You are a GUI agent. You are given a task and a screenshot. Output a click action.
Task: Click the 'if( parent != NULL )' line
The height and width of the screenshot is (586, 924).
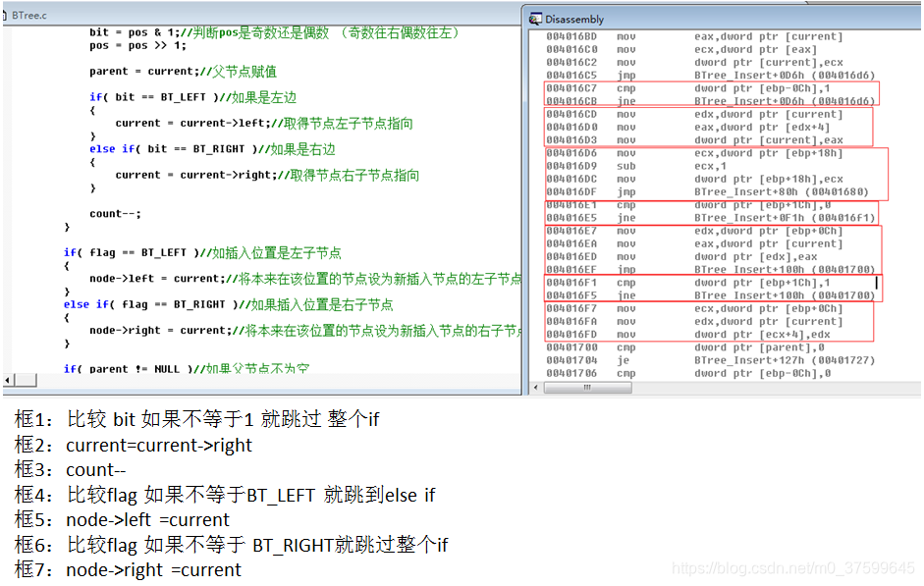point(187,369)
